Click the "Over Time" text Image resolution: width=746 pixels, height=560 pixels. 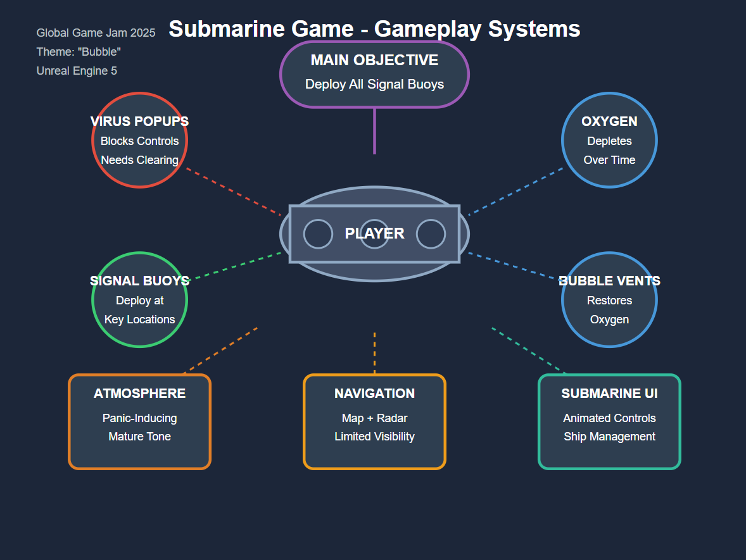click(609, 160)
